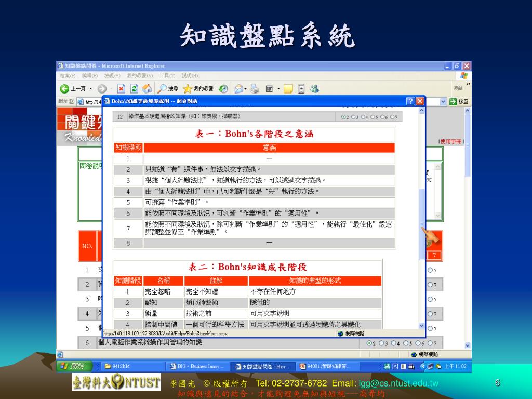Click the Stop loading icon in IE toolbar
Viewport: 532px width, 399px height.
(x=121, y=89)
